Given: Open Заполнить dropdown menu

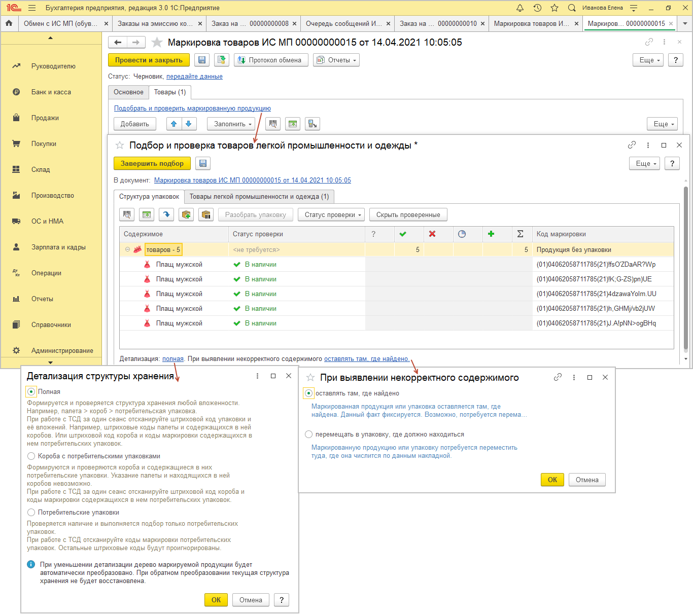Looking at the screenshot, I should (232, 124).
